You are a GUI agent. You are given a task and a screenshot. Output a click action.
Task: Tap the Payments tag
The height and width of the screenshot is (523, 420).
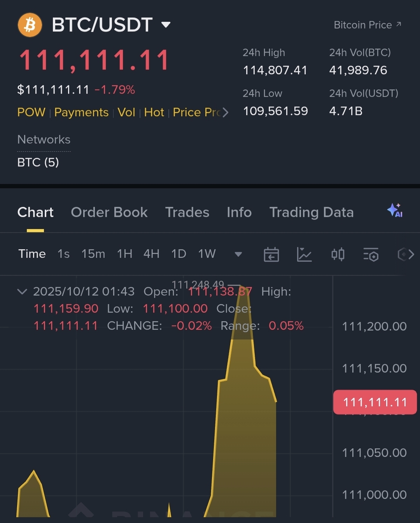pyautogui.click(x=81, y=112)
